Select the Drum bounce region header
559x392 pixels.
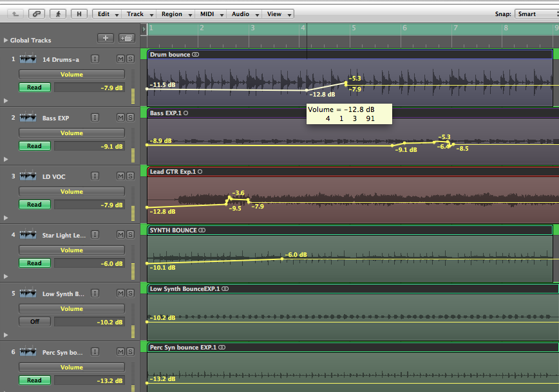[x=350, y=55]
